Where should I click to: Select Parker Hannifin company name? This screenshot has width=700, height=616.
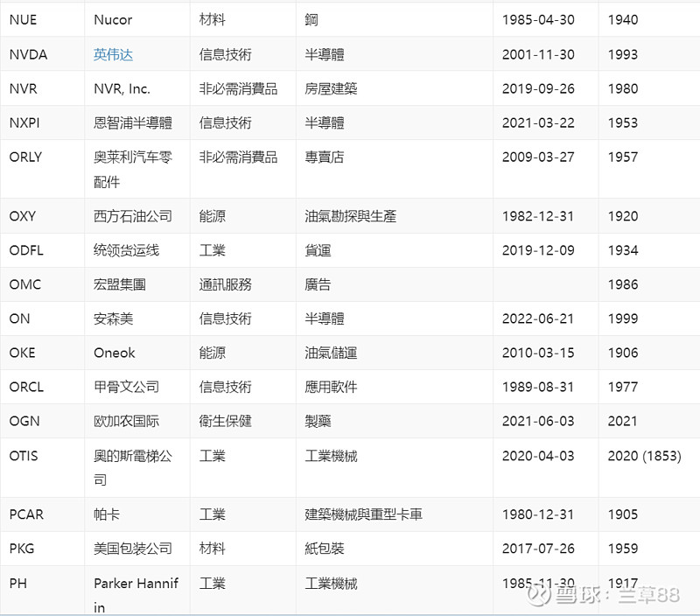click(x=136, y=596)
